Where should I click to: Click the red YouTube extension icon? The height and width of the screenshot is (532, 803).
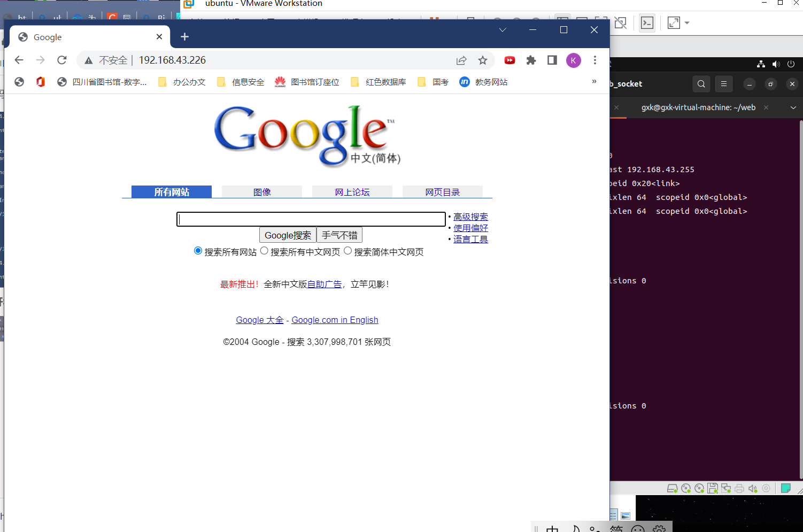point(510,60)
